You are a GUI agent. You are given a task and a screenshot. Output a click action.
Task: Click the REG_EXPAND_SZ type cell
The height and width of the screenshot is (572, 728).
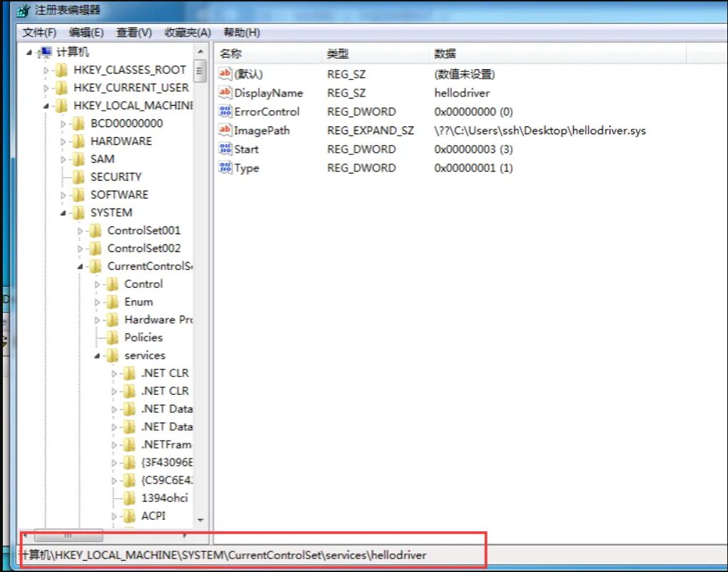coord(370,131)
